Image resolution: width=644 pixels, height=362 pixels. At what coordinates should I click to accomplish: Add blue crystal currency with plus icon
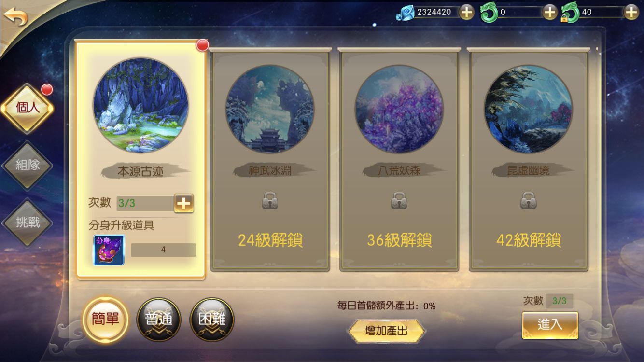pos(466,12)
